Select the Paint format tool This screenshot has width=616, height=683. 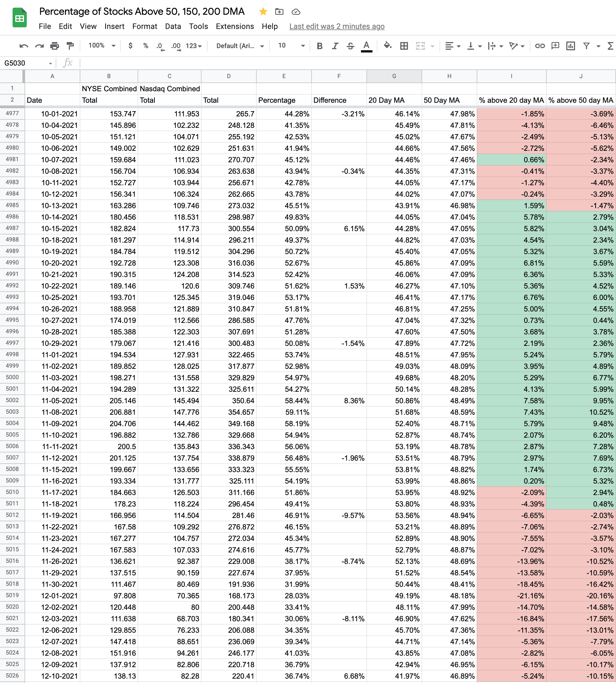click(70, 46)
